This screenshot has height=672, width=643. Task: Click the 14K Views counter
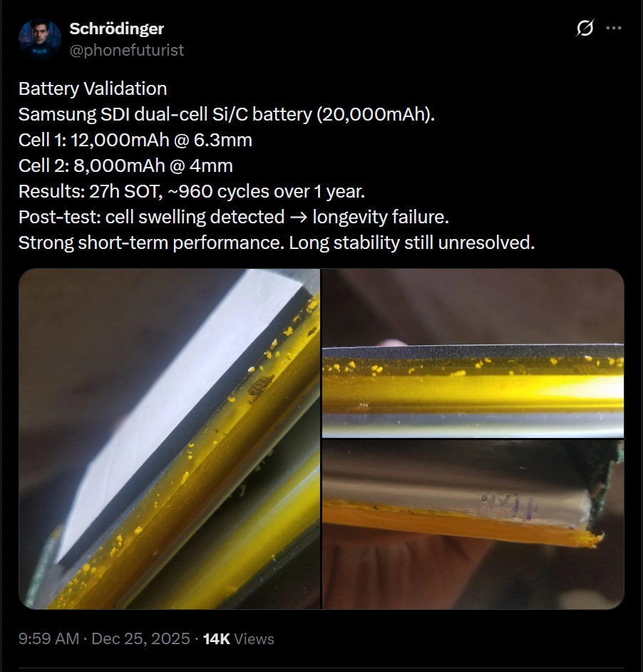click(239, 638)
